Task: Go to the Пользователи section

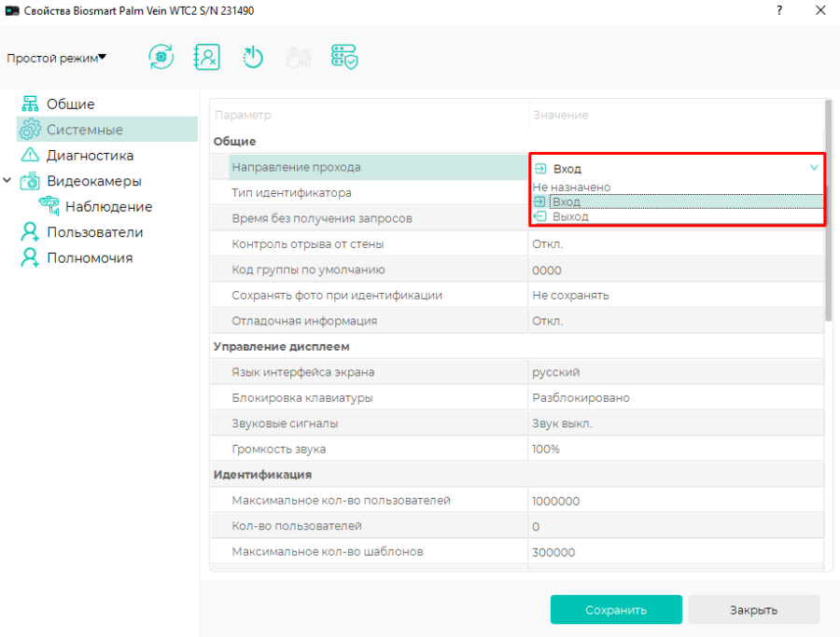Action: (x=95, y=232)
